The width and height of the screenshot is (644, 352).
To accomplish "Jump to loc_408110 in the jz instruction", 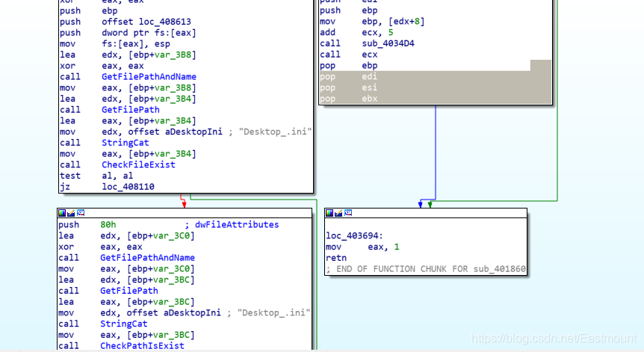I will pos(128,187).
